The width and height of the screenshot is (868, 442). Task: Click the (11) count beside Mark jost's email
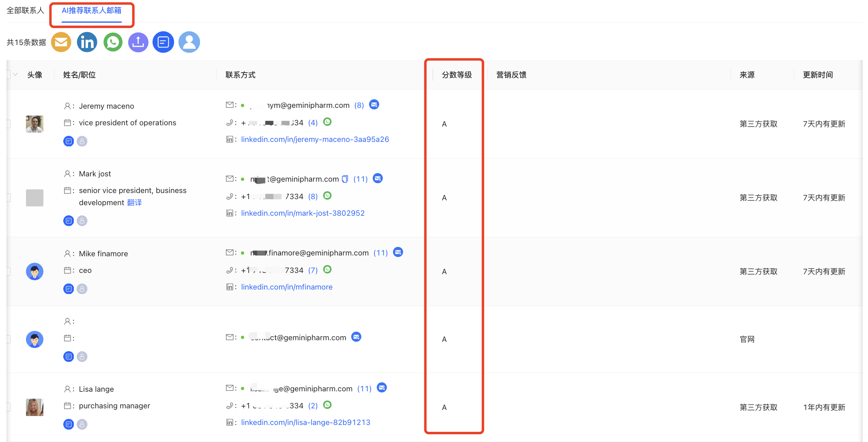[x=361, y=179]
